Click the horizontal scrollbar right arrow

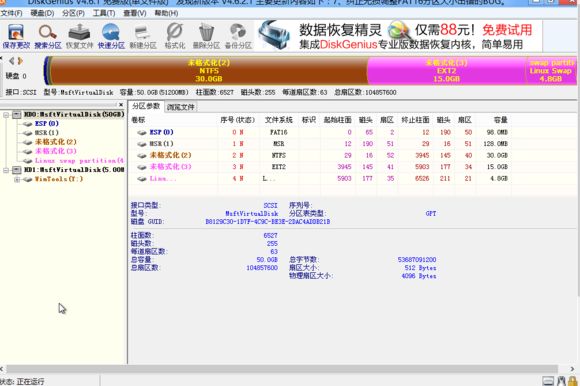pos(572,369)
